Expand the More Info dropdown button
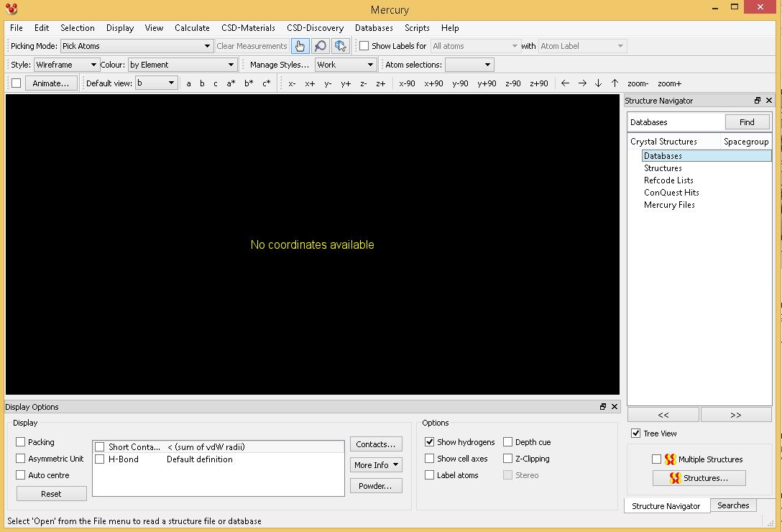The height and width of the screenshot is (532, 782). pos(376,464)
